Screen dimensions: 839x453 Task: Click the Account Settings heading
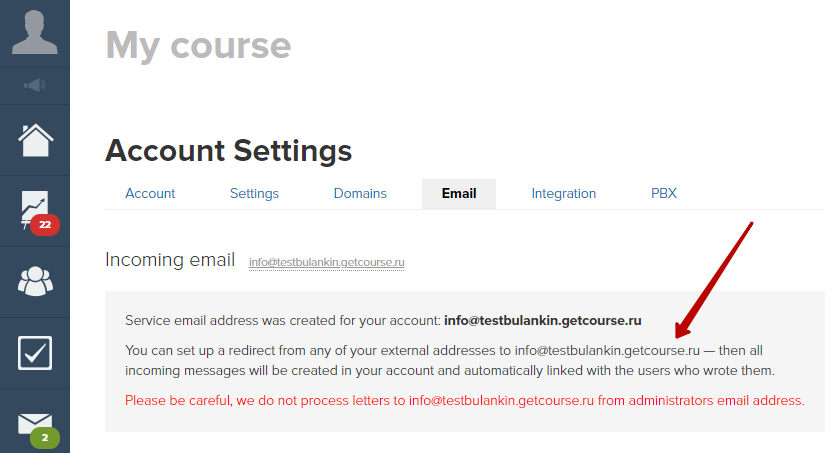click(228, 151)
